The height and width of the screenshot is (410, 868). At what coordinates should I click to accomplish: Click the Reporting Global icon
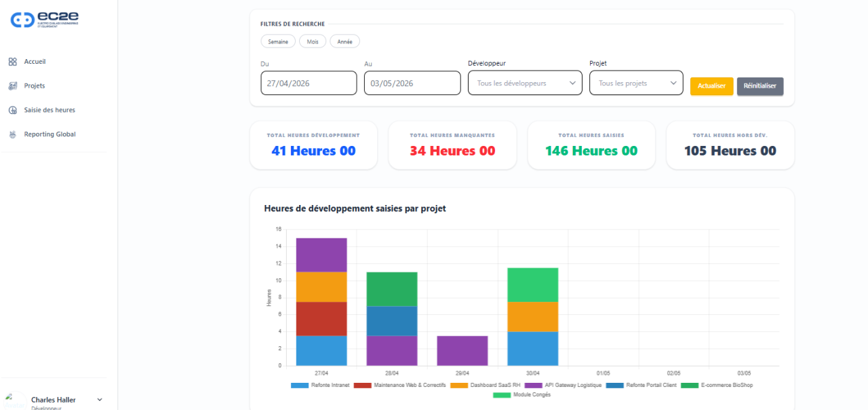12,134
